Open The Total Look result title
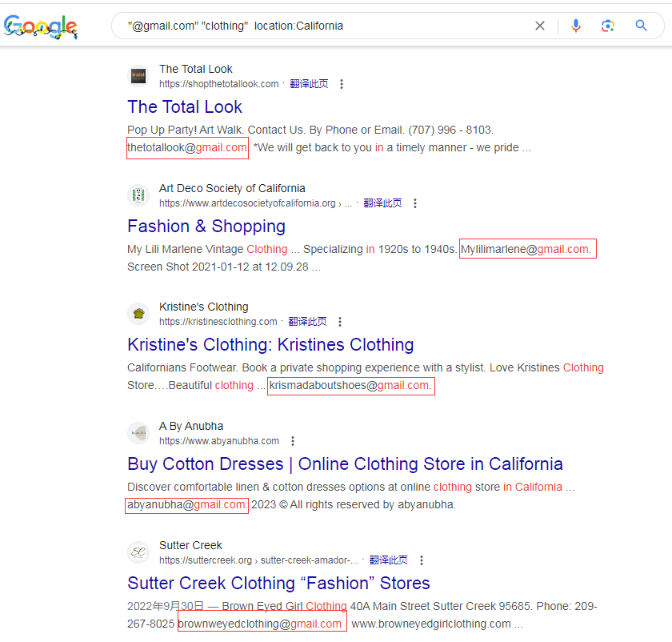672x642 pixels. tap(185, 106)
